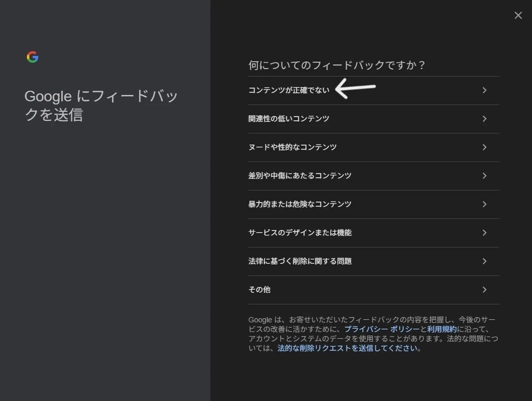Viewport: 532px width, 401px height.
Task: Open the 利用規約 link
Action: [442, 329]
